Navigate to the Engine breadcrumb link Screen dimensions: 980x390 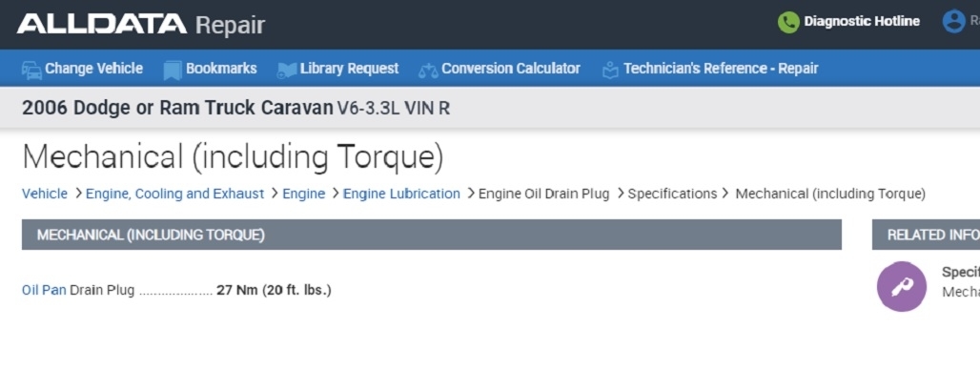point(303,194)
